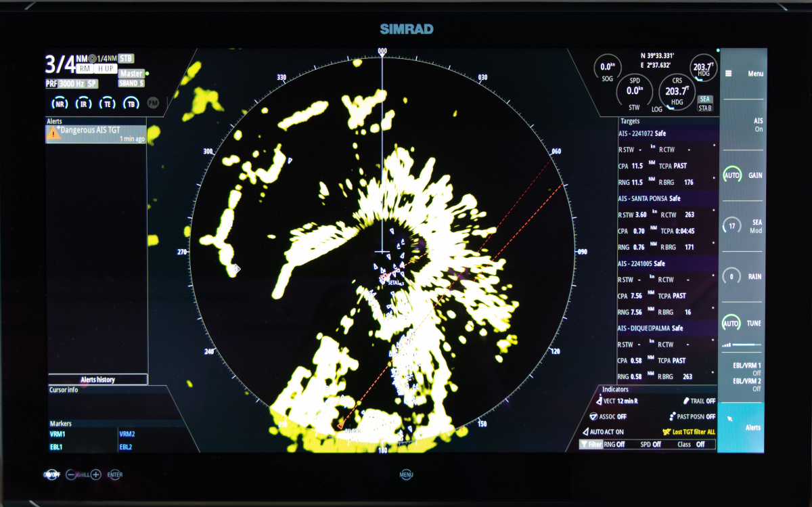
Task: Click the Filter button in Indicators
Action: point(591,444)
